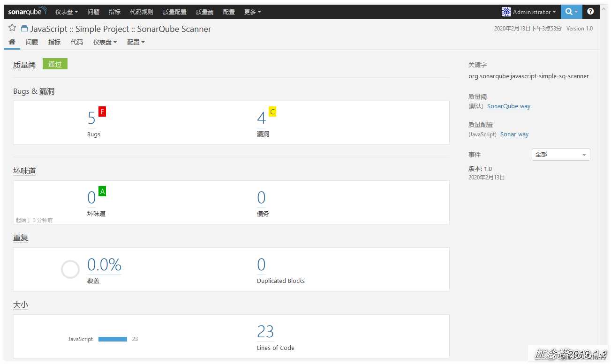Open 质量阈 in the top navigation
Image resolution: width=611 pixels, height=364 pixels.
tap(204, 12)
